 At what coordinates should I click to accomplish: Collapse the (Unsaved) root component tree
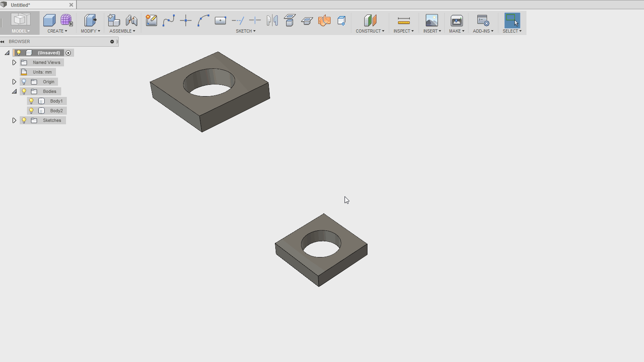point(7,53)
